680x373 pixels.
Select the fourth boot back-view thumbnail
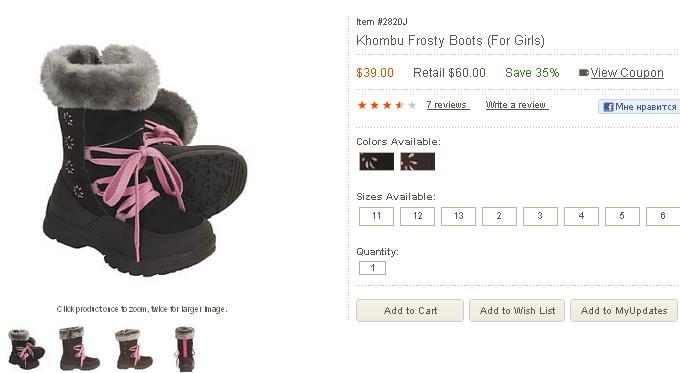coord(186,349)
